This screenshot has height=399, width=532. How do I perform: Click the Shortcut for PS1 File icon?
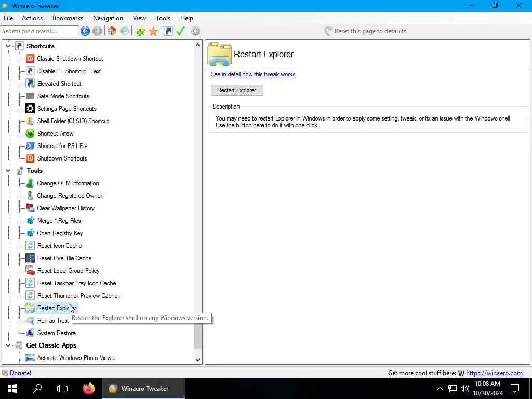pos(30,146)
